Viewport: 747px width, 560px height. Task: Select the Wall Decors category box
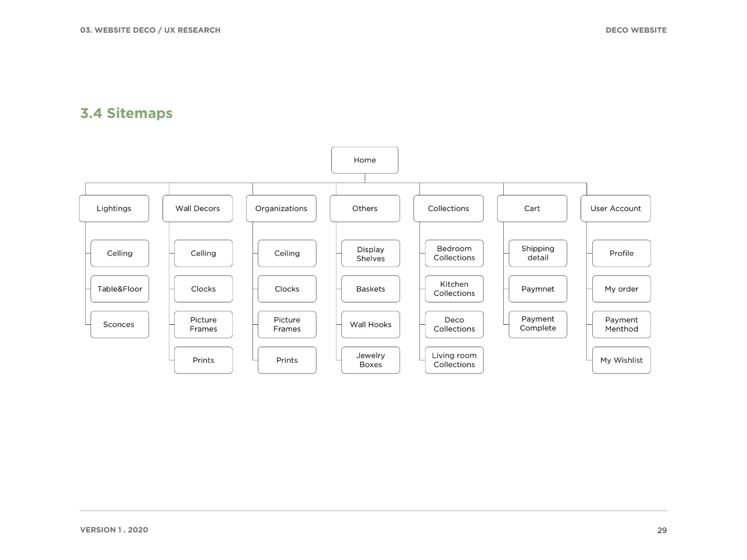click(198, 208)
